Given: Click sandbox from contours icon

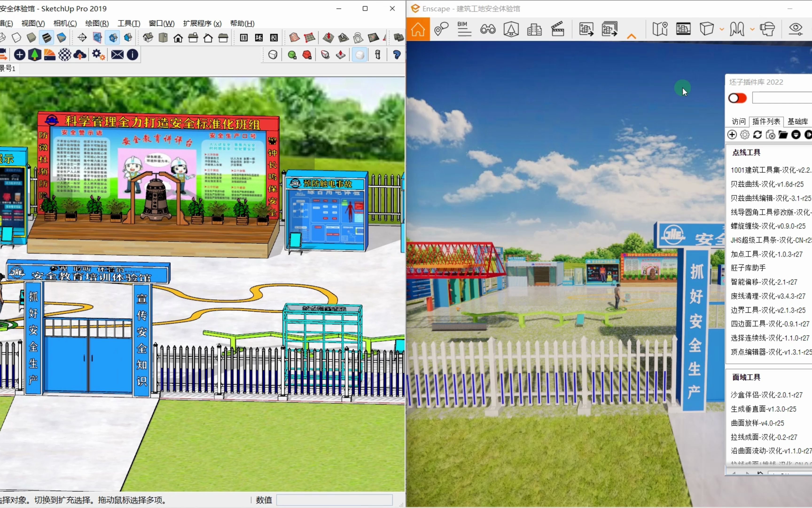Looking at the screenshot, I should click(294, 37).
